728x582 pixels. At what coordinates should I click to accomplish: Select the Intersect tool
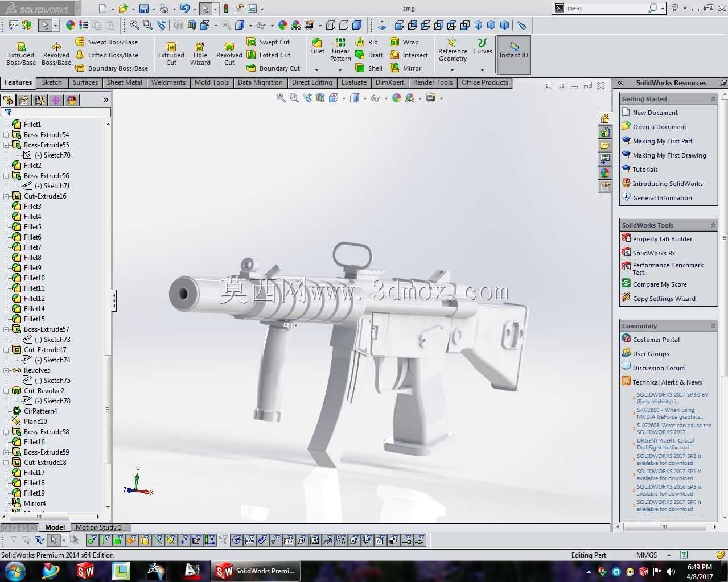[x=409, y=55]
